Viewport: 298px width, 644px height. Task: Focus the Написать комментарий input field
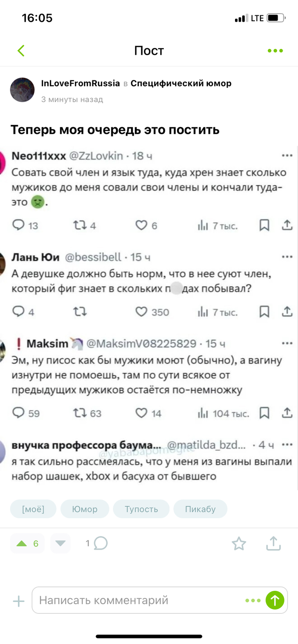pyautogui.click(x=136, y=601)
